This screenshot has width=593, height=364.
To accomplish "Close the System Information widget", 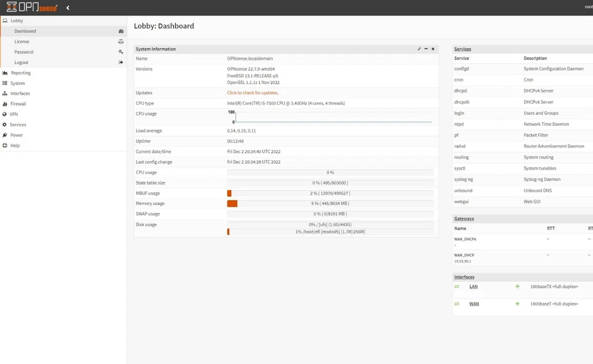I will pyautogui.click(x=433, y=49).
